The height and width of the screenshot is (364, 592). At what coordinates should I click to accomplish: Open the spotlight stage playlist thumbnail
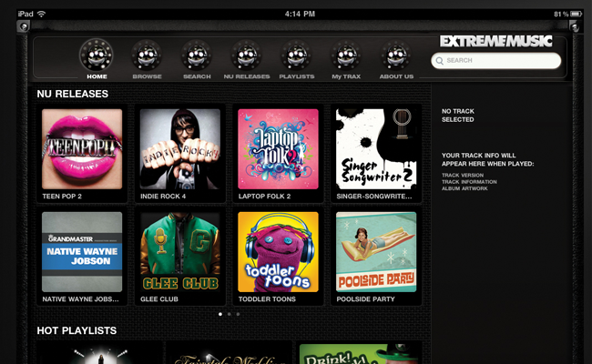pos(100,353)
